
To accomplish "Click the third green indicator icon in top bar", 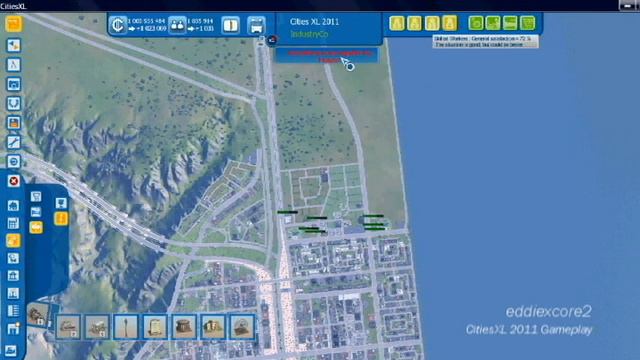I will point(510,23).
